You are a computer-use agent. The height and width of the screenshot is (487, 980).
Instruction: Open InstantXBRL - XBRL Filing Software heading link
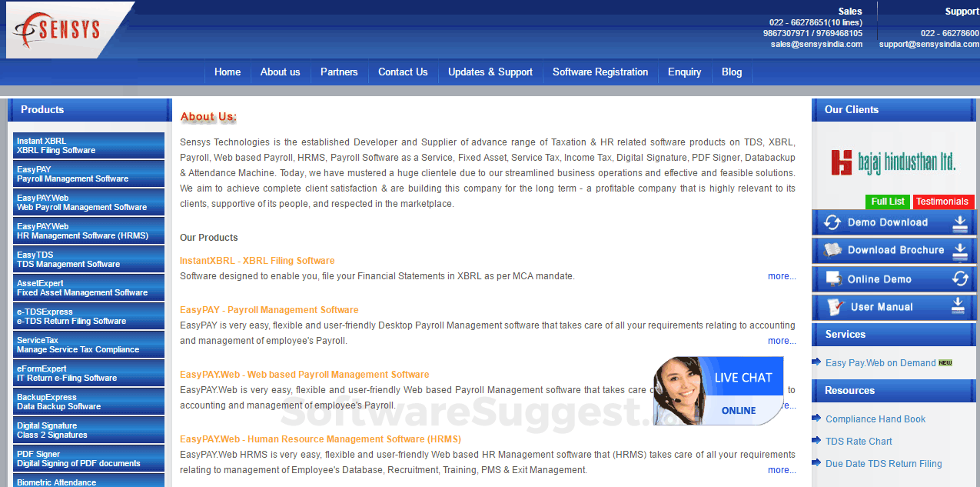257,261
